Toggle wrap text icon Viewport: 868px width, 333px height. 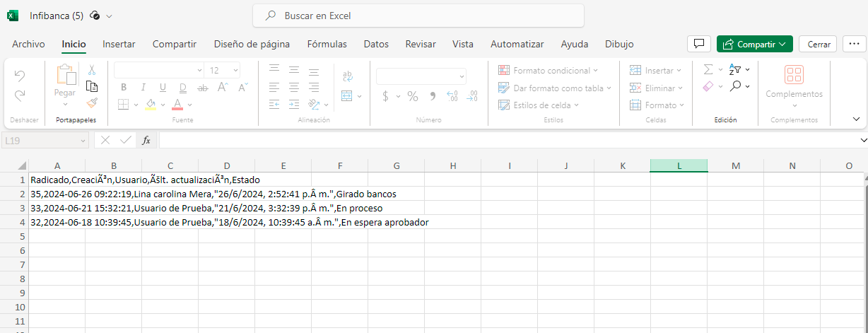[348, 76]
